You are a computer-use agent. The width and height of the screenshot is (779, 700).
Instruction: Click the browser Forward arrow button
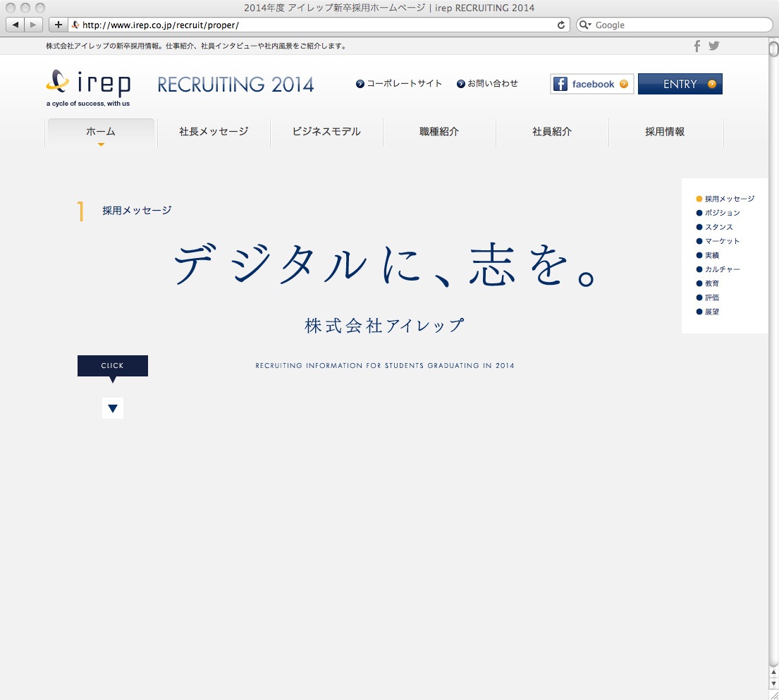tap(33, 25)
